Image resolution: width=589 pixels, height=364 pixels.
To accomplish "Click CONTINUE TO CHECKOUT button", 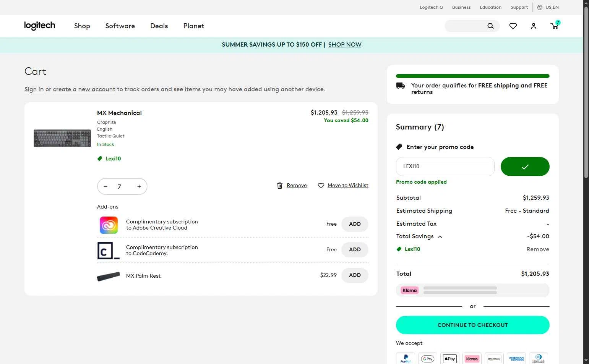I will [473, 325].
